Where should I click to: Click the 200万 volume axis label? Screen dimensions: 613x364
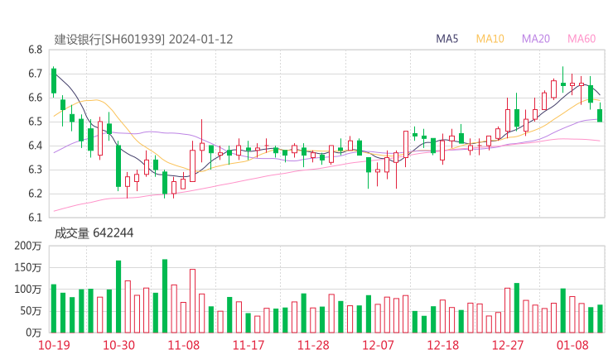[28, 246]
